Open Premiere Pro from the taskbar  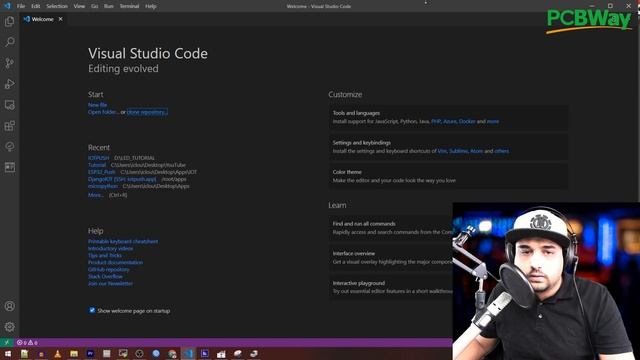pos(90,353)
